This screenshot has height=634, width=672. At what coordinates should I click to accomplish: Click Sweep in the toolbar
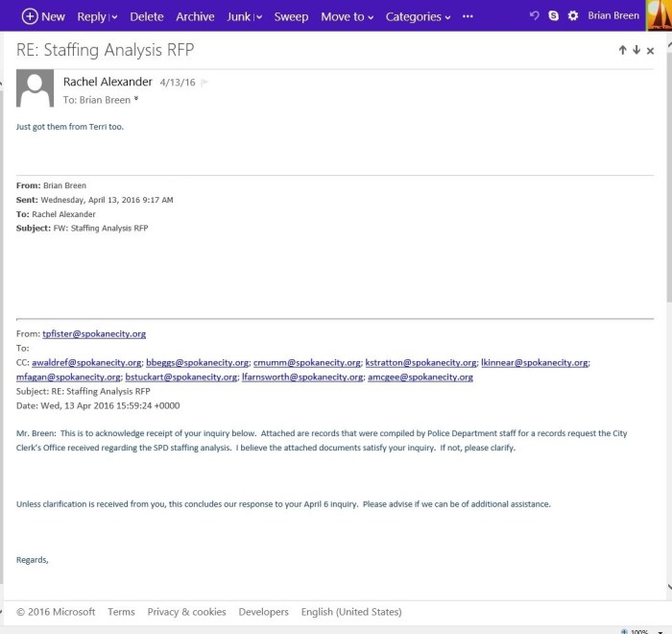tap(291, 16)
